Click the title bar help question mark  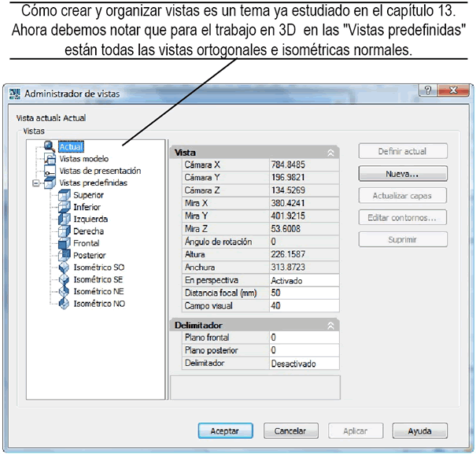(x=428, y=90)
